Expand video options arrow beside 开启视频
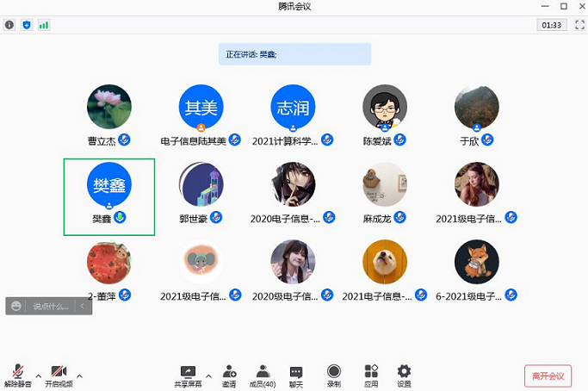Image resolution: width=588 pixels, height=391 pixels. (x=79, y=375)
